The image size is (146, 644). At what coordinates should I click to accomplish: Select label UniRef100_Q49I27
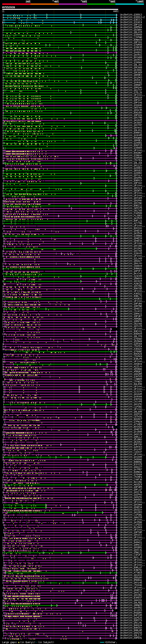click(x=131, y=540)
